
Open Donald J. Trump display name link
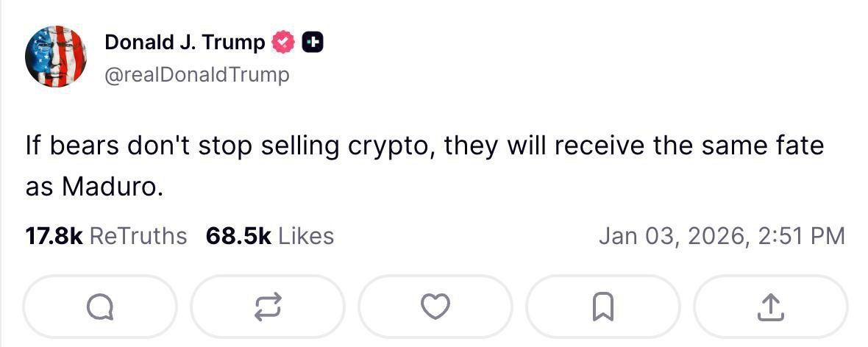pyautogui.click(x=184, y=43)
